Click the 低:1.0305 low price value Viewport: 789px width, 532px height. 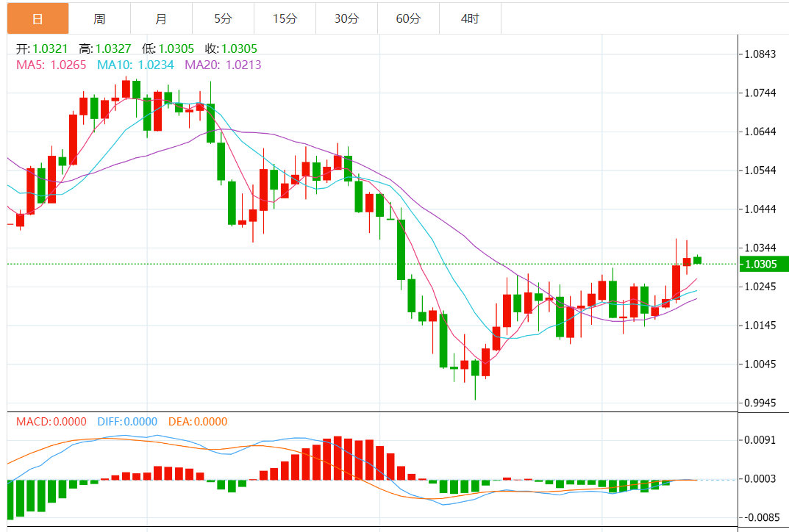[x=168, y=48]
